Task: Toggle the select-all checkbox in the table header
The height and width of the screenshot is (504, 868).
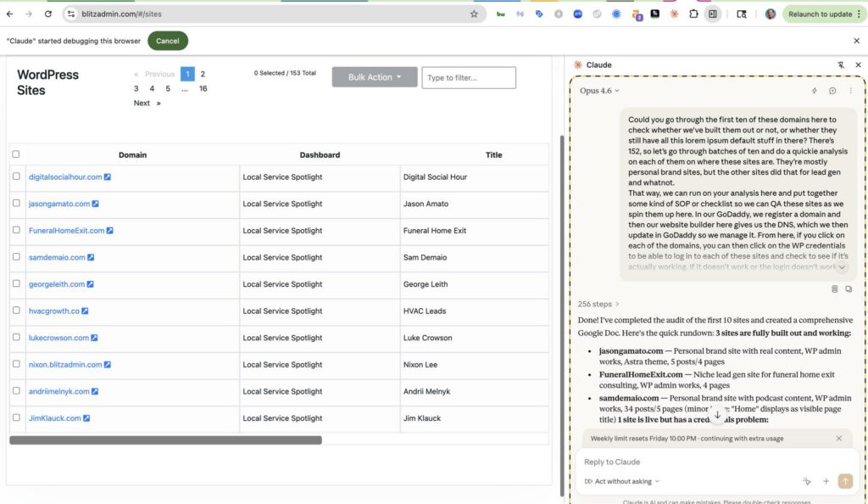Action: 15,154
